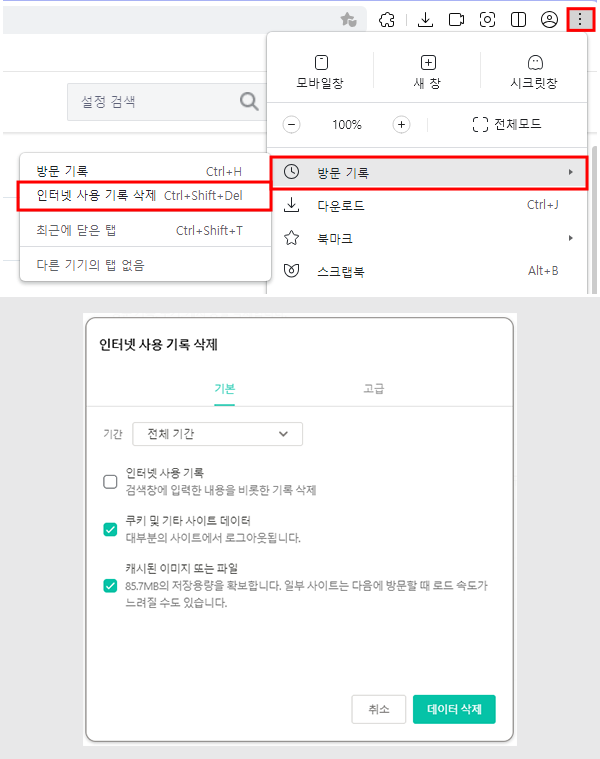Click 다른 기기의 탭 없음 entry
The width and height of the screenshot is (600, 759).
point(145,265)
